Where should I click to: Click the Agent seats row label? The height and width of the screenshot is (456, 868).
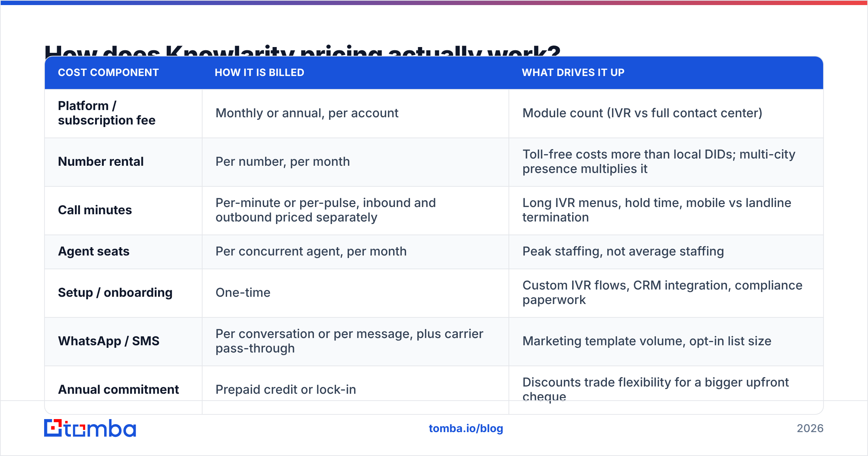[94, 251]
